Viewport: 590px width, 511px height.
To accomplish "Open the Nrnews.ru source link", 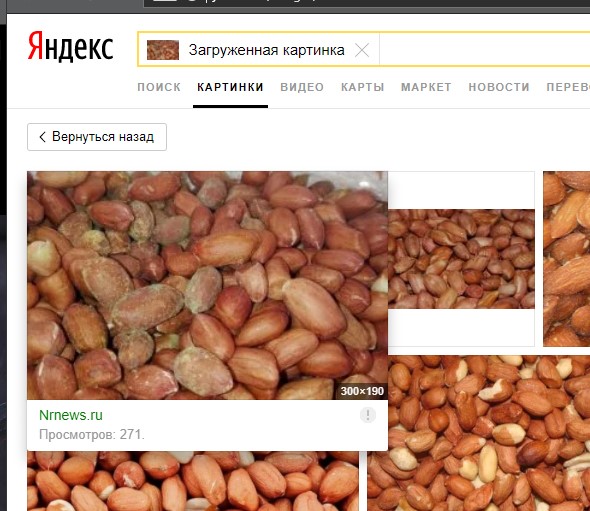I will point(71,415).
